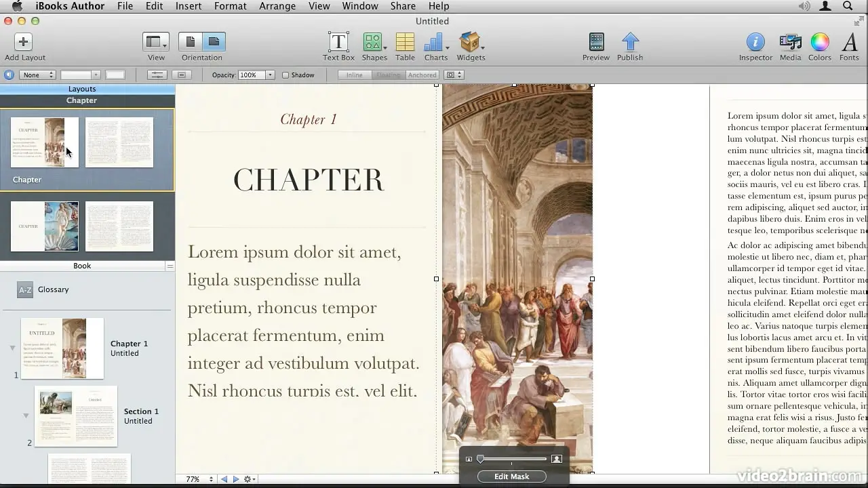The height and width of the screenshot is (488, 868).
Task: Open the Share menu
Action: [x=403, y=6]
